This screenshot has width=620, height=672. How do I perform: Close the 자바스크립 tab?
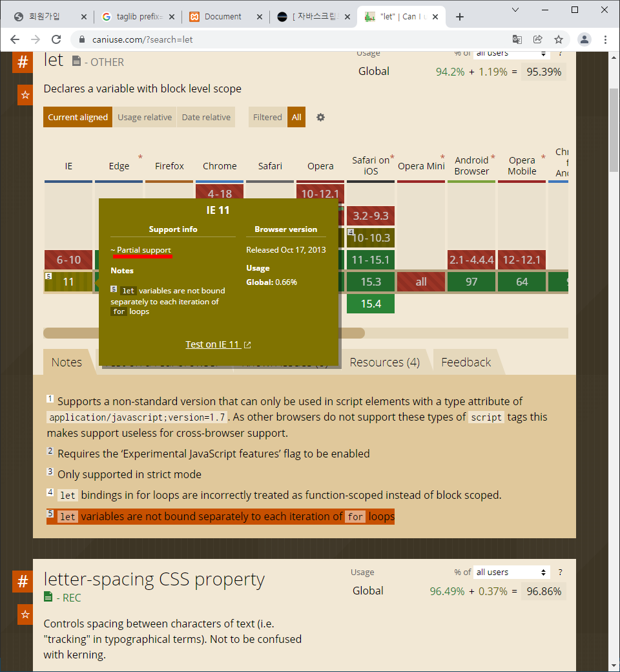[347, 17]
